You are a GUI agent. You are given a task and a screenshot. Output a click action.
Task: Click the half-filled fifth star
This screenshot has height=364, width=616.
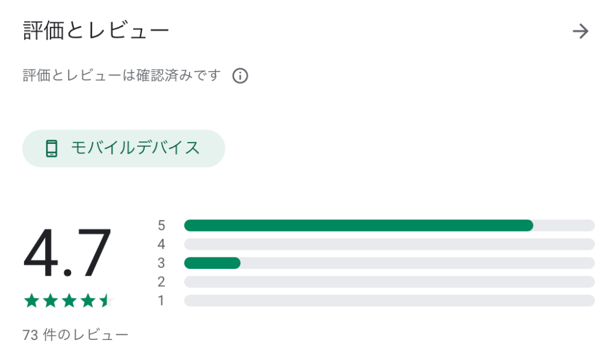pyautogui.click(x=106, y=301)
